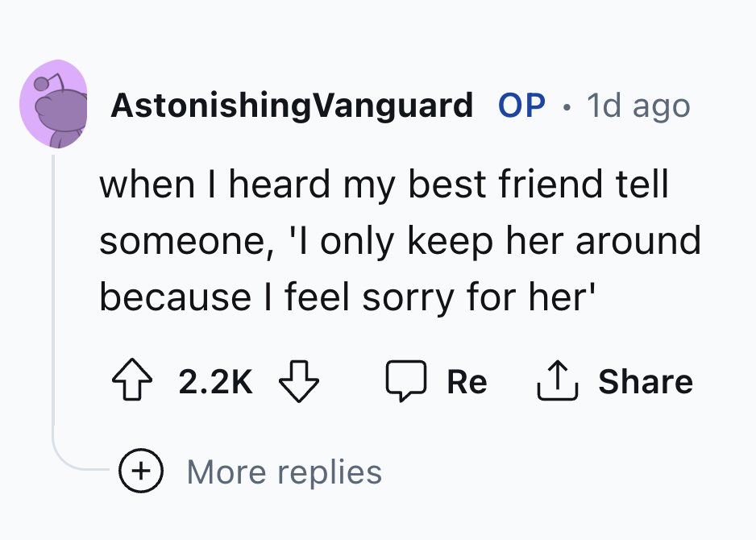This screenshot has height=540, width=756.
Task: Select the comment body text
Action: pyautogui.click(x=401, y=239)
